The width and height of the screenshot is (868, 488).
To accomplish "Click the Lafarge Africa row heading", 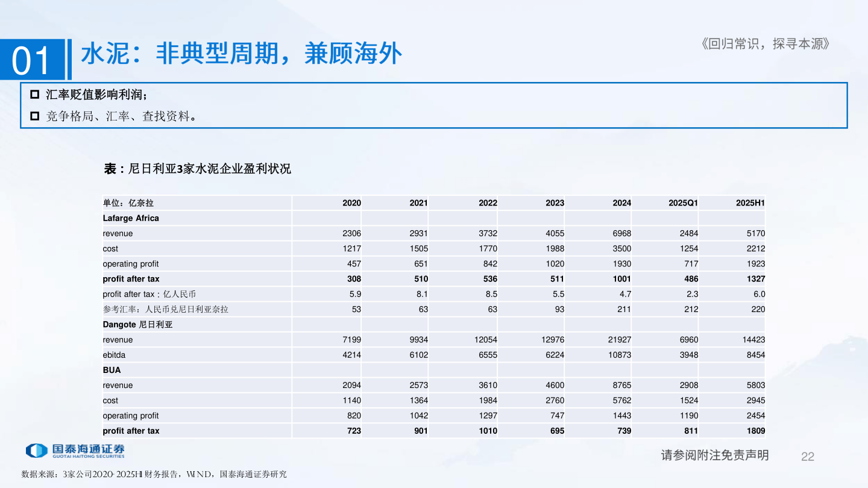I will click(x=131, y=218).
